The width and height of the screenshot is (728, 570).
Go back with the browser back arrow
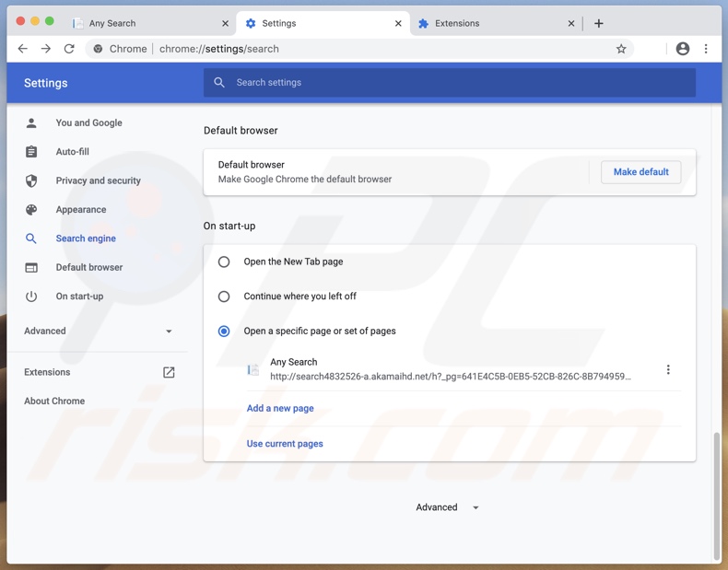(23, 49)
